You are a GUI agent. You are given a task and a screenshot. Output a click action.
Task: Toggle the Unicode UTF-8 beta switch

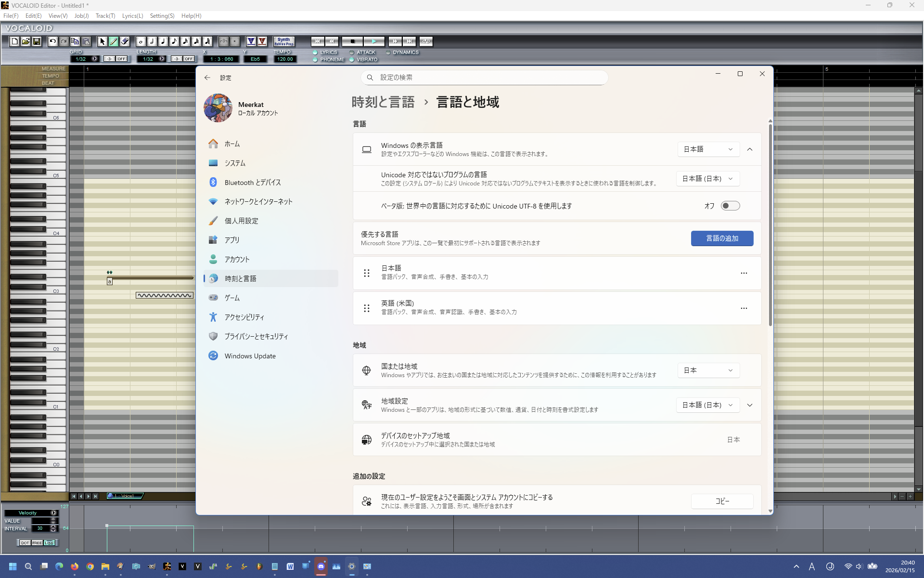[x=730, y=206]
